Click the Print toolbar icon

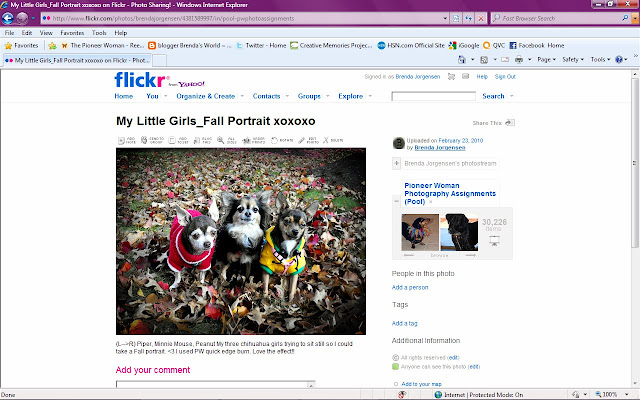coord(519,60)
